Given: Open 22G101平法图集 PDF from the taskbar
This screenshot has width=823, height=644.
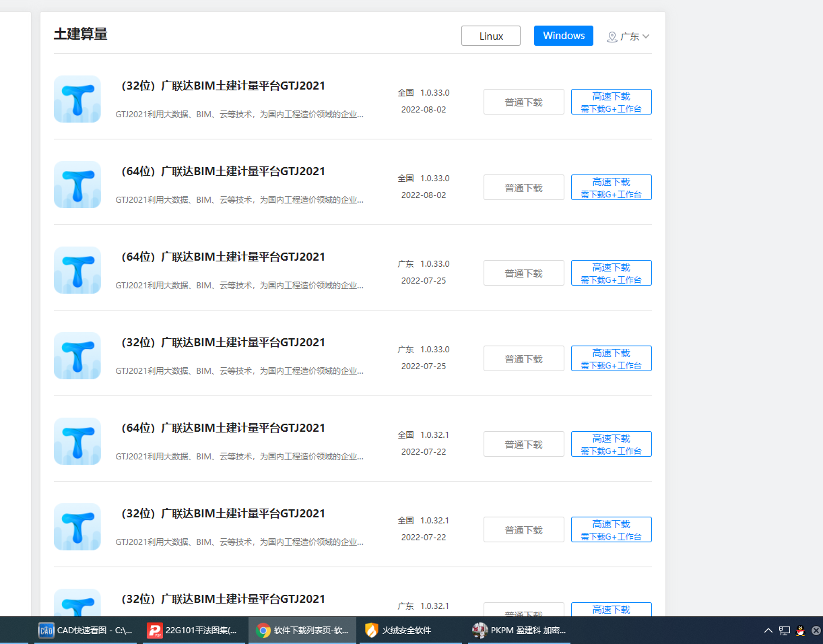Looking at the screenshot, I should 194,631.
